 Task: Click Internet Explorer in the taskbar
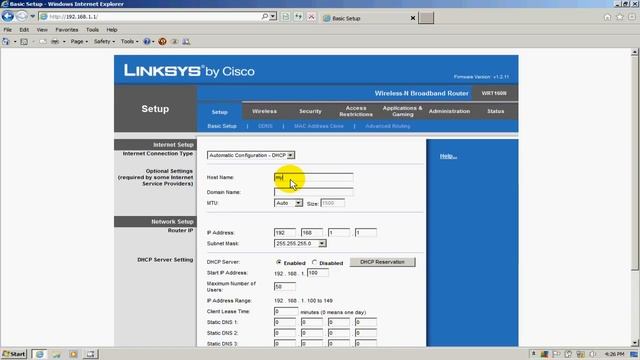pos(40,354)
